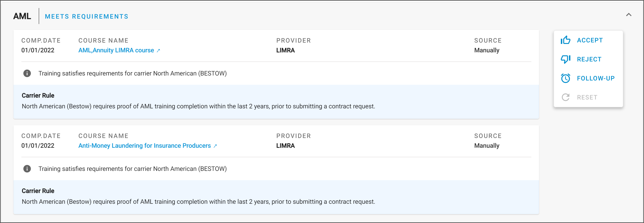Open the AML,Annuity LIMRA course link
Viewport: 644px width, 223px height.
[x=116, y=50]
